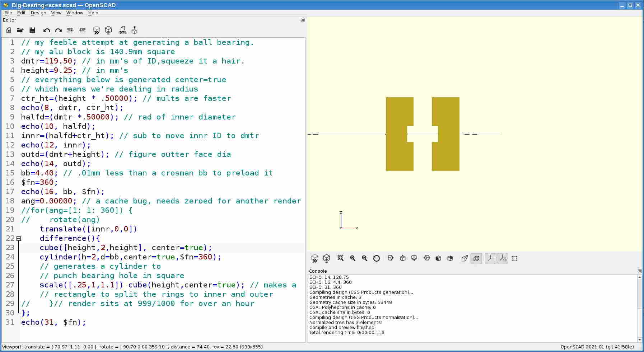Indent the selected code lines

pyautogui.click(x=82, y=30)
